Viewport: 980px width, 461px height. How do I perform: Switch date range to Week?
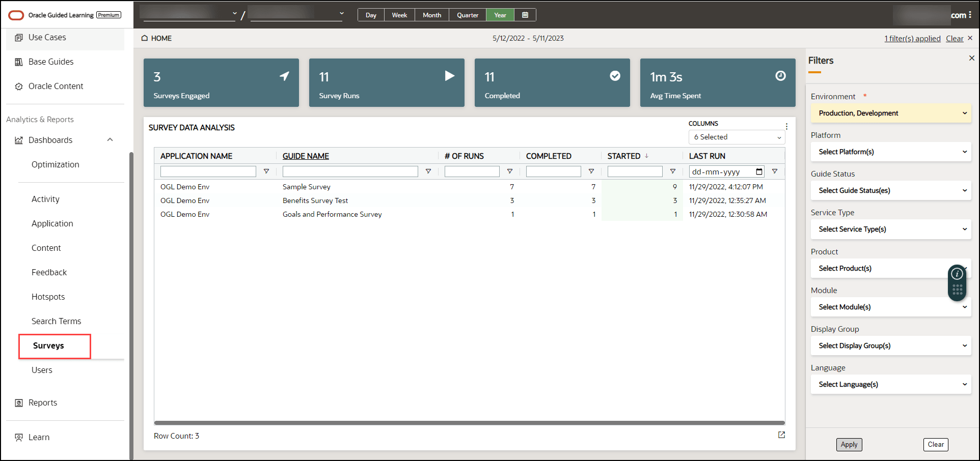pyautogui.click(x=399, y=15)
